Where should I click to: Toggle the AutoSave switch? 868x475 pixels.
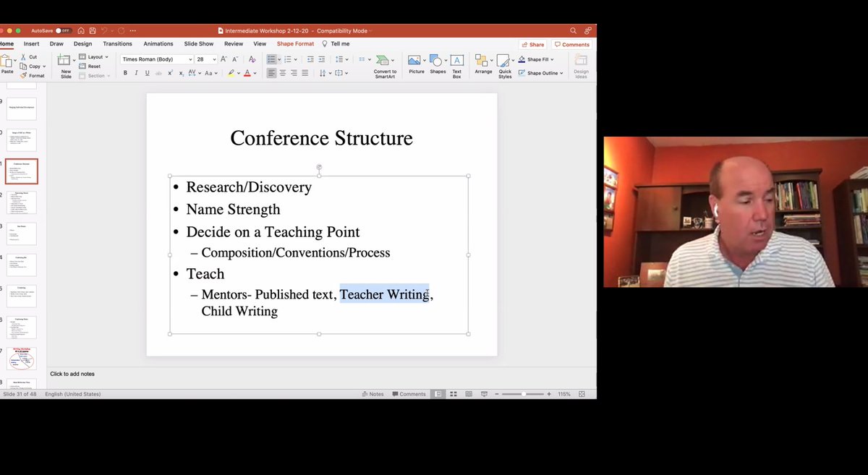(x=64, y=31)
